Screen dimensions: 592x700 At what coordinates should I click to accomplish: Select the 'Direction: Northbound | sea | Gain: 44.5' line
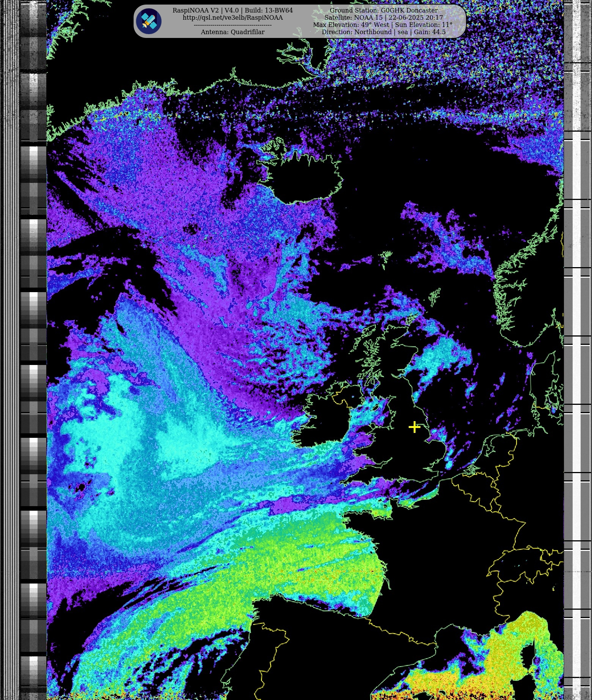click(x=384, y=32)
